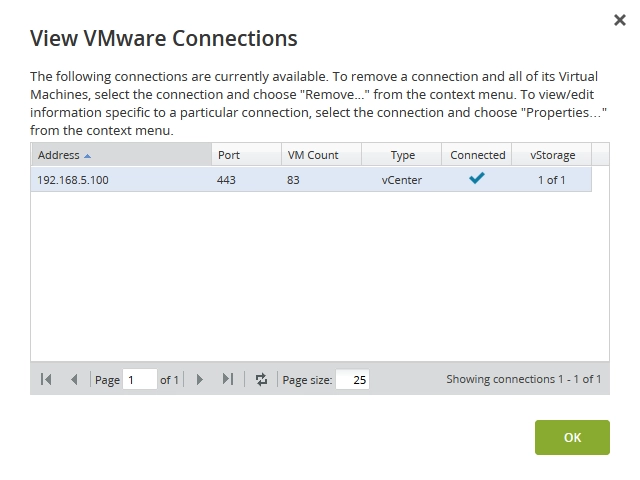Sort by Type column header
The image size is (640, 480).
[402, 155]
